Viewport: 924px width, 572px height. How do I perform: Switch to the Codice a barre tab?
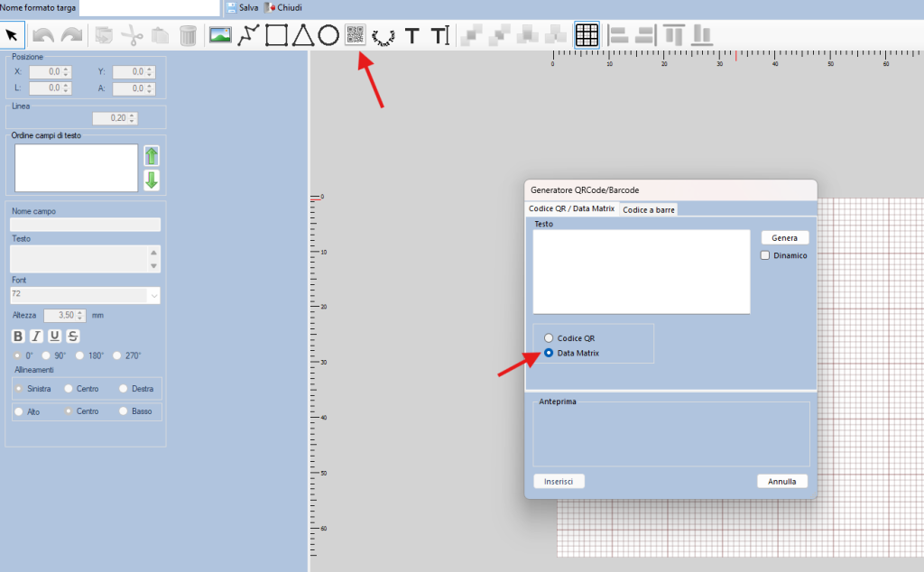648,209
